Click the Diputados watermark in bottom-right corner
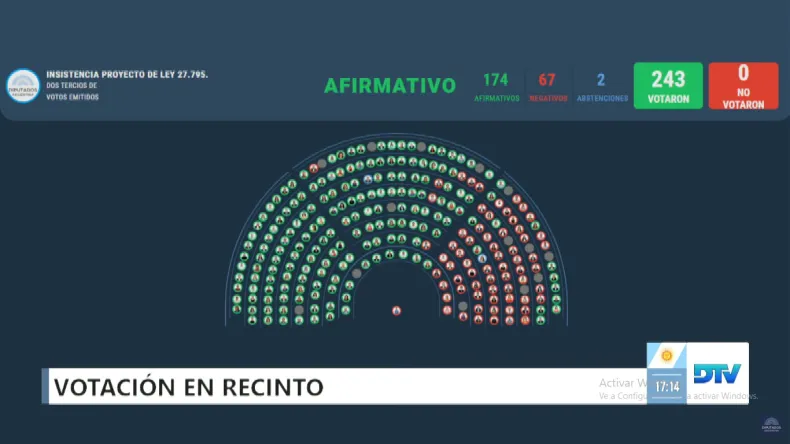The width and height of the screenshot is (790, 444). coord(771,426)
